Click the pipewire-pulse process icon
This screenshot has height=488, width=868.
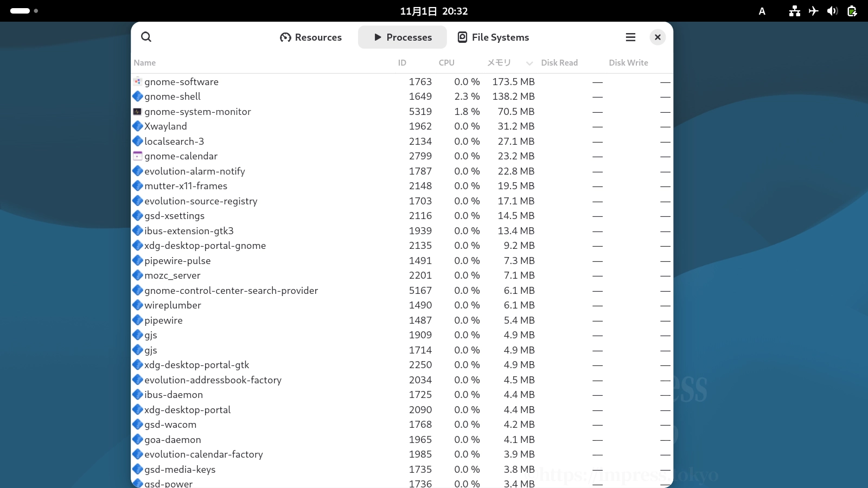point(138,260)
